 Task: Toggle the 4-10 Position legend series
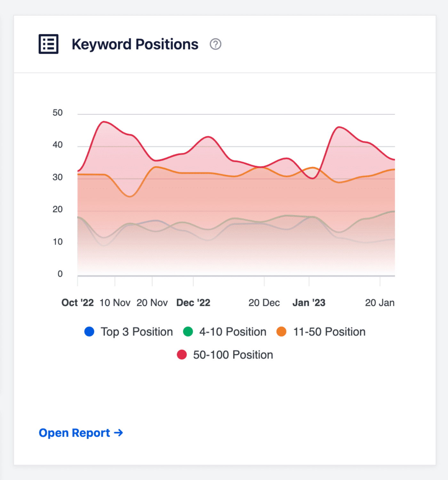tap(225, 332)
